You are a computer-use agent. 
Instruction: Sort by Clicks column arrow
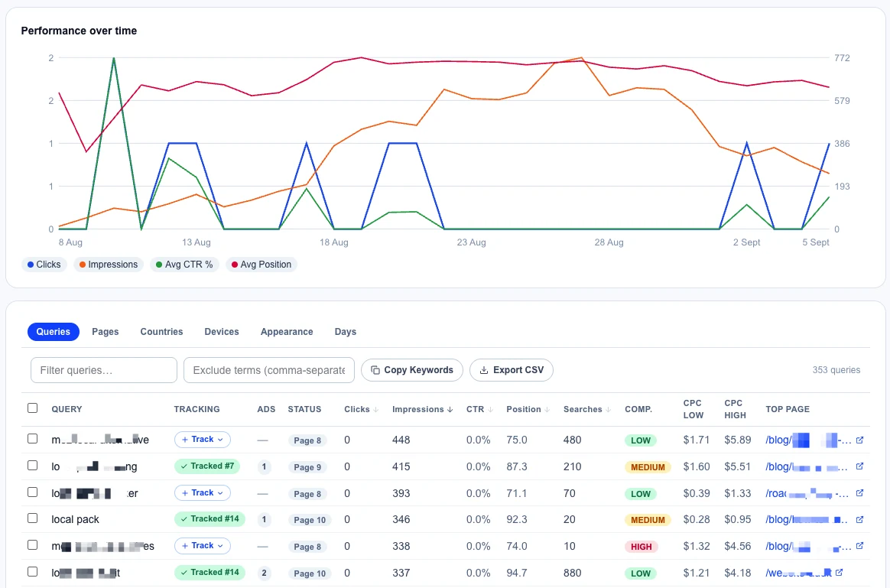pos(375,410)
